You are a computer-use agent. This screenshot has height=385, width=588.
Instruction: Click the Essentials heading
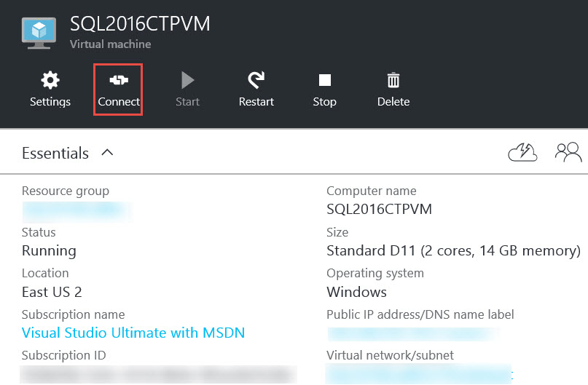[x=55, y=153]
